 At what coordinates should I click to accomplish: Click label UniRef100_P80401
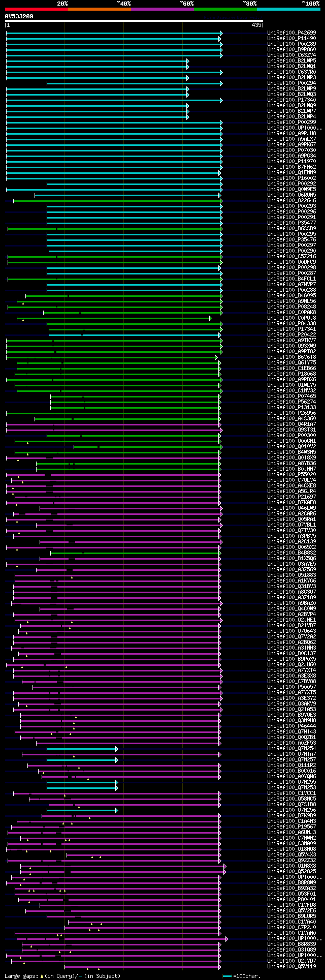[291, 900]
